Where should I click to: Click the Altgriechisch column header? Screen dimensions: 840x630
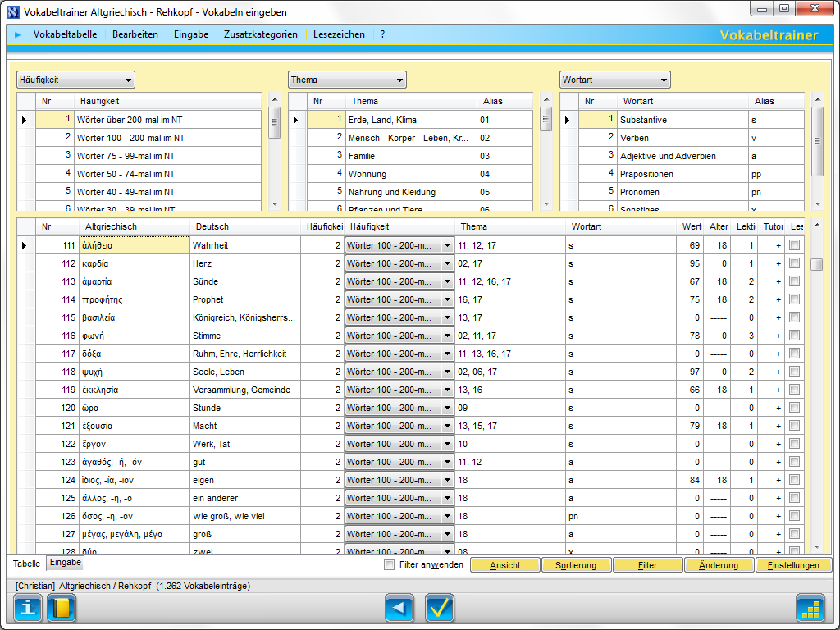135,226
